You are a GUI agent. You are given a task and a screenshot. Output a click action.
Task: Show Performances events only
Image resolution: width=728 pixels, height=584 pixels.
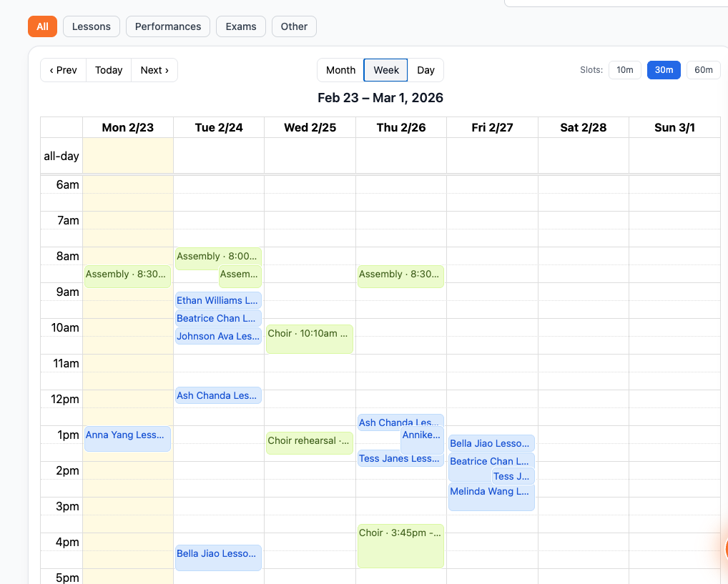tap(167, 26)
